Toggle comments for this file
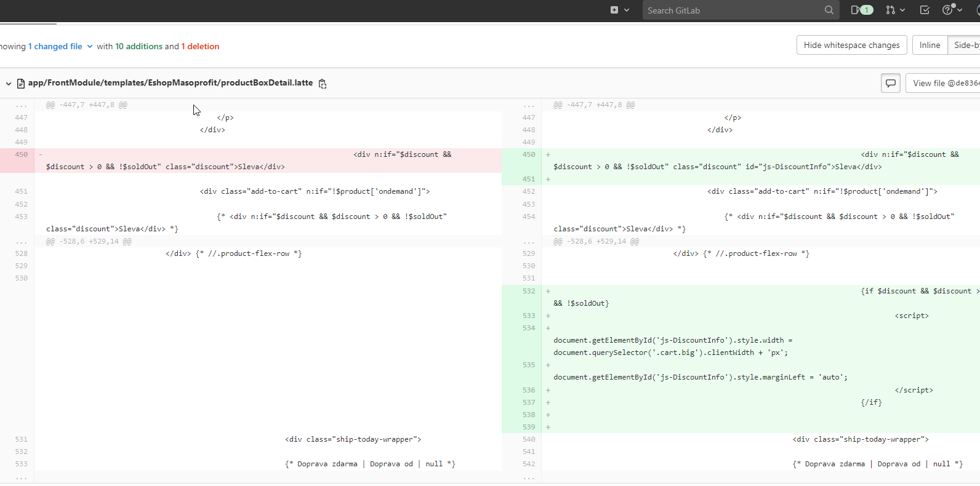The image size is (980, 486). pos(891,83)
